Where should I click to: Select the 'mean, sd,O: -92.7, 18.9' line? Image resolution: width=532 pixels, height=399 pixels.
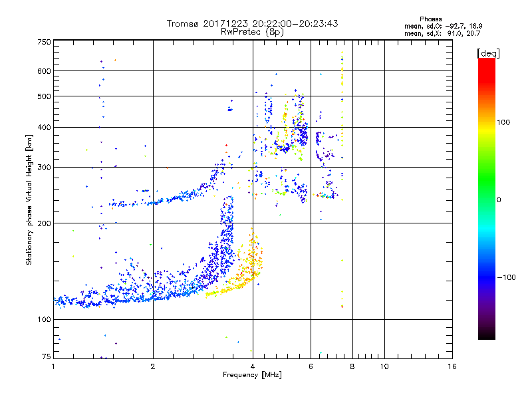pos(443,26)
